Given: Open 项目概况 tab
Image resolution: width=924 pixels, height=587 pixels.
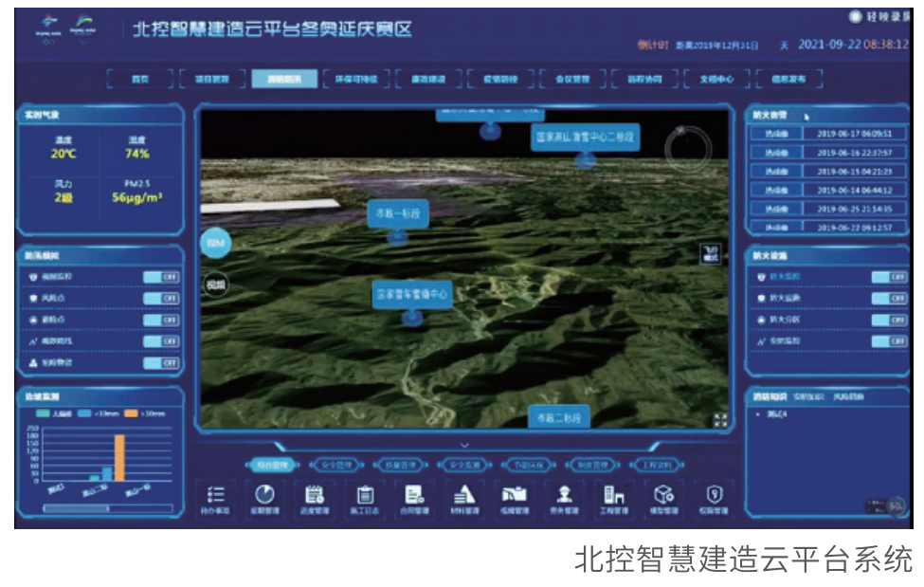Looking at the screenshot, I should pyautogui.click(x=212, y=79).
